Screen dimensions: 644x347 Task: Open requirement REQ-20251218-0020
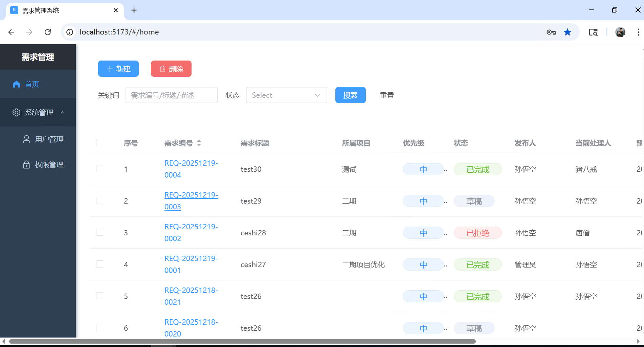click(191, 328)
